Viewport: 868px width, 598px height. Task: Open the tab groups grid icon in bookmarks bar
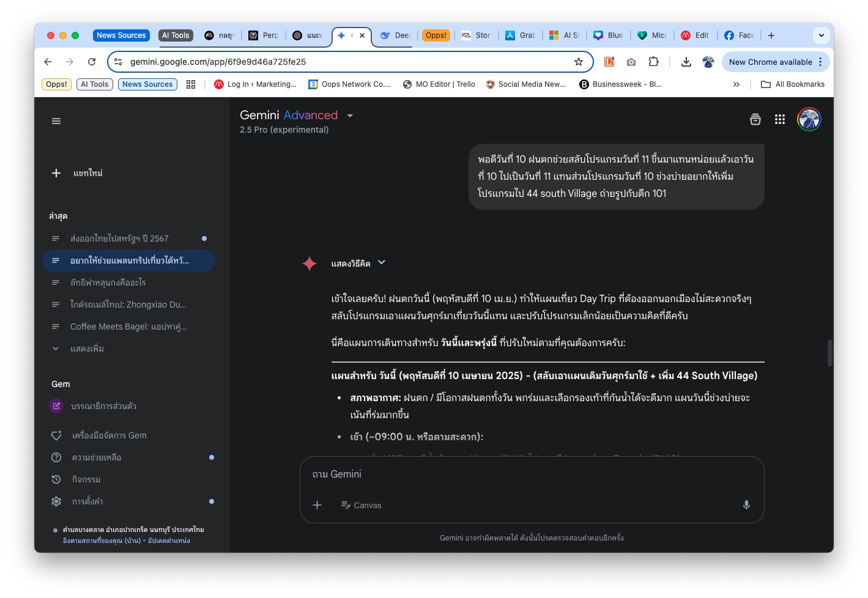tap(191, 84)
